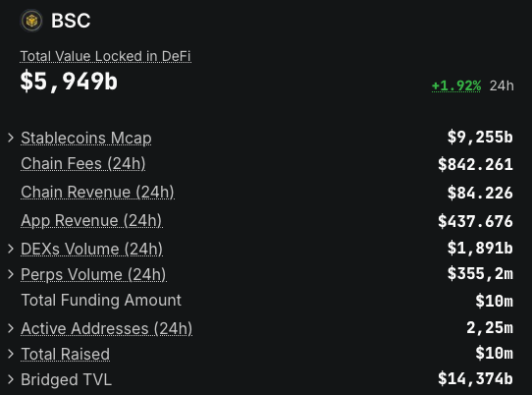
Task: Click the BSC chain logo icon
Action: pos(31,21)
